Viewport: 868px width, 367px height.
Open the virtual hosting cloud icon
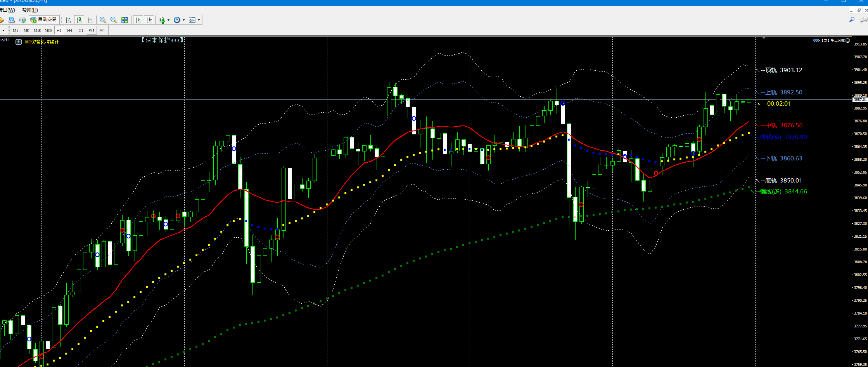pyautogui.click(x=12, y=20)
